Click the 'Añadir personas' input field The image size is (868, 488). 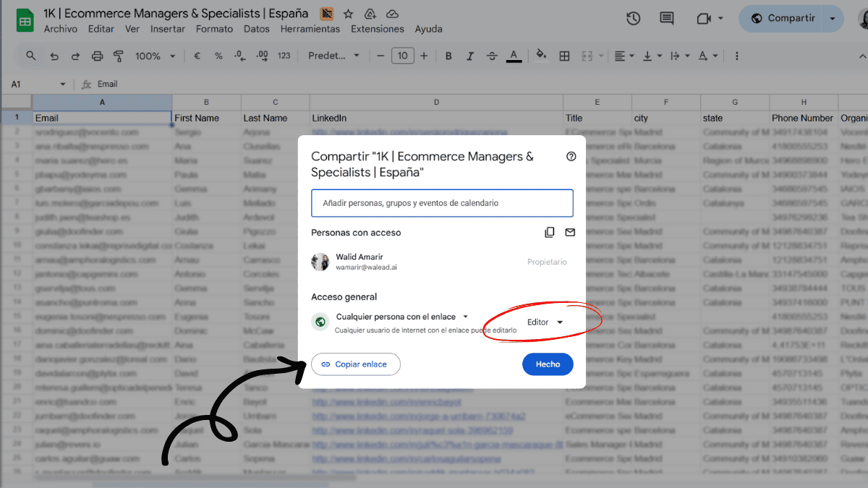[x=441, y=203]
